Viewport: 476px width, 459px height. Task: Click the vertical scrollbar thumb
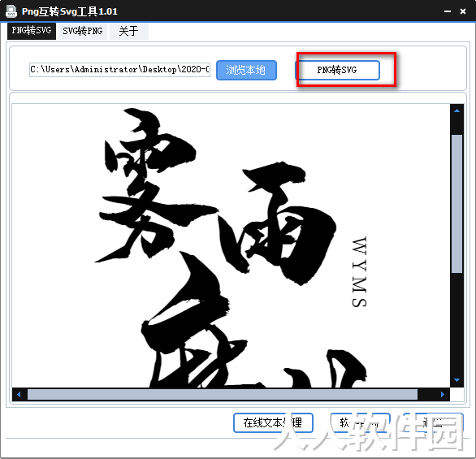point(457,204)
